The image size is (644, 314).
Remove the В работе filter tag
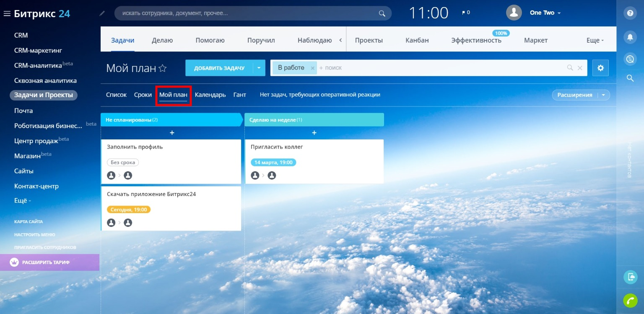click(312, 68)
